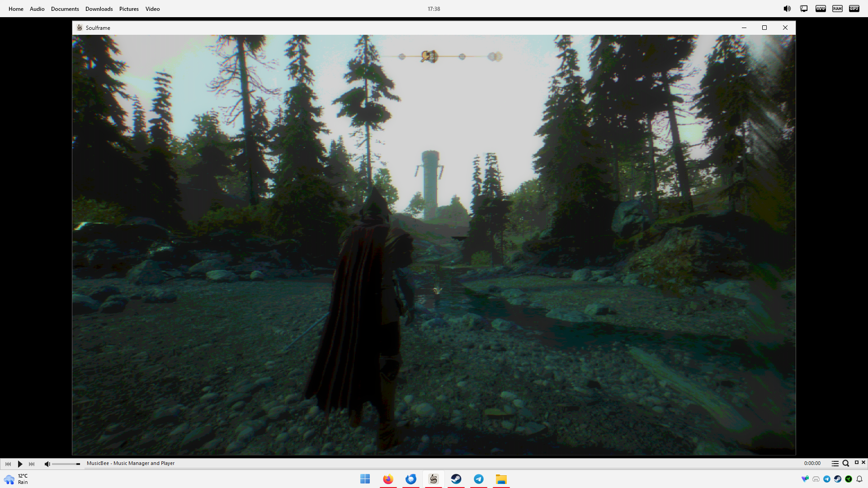Open the MusicBee search magnifier
Viewport: 868px width, 488px height.
[845, 464]
